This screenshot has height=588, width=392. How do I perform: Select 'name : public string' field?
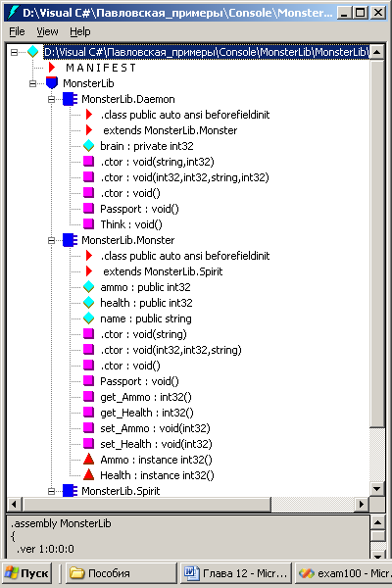146,318
